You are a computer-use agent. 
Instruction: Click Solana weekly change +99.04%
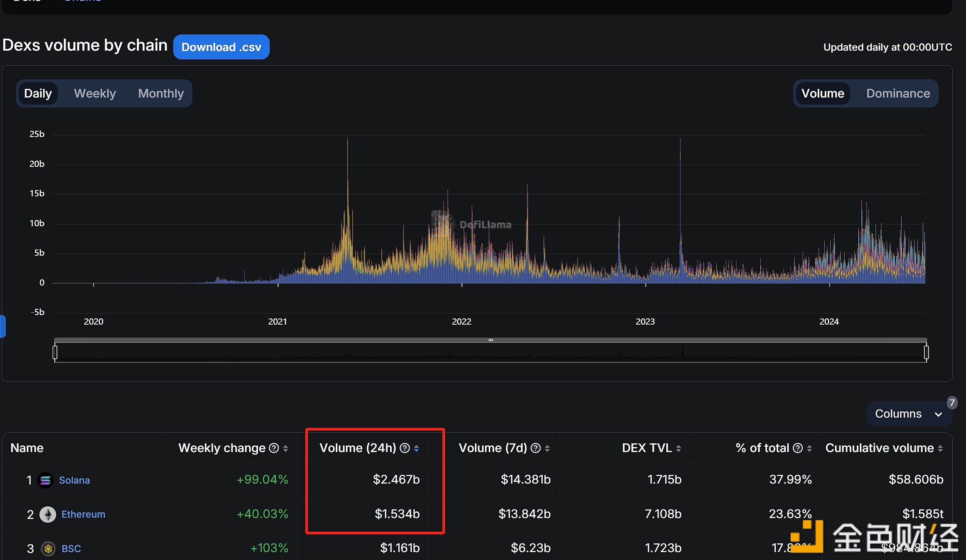(x=262, y=479)
